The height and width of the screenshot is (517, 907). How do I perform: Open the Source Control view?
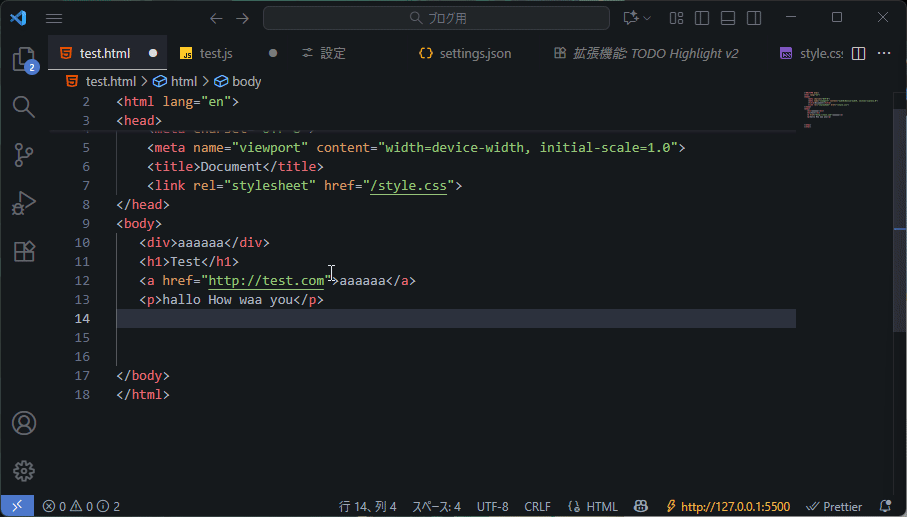coord(24,155)
